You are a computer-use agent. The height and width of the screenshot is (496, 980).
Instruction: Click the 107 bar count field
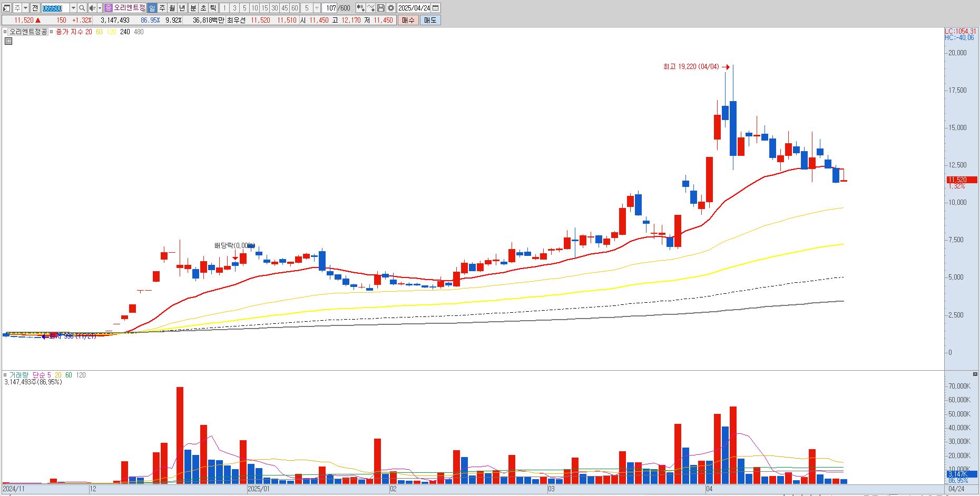(329, 8)
